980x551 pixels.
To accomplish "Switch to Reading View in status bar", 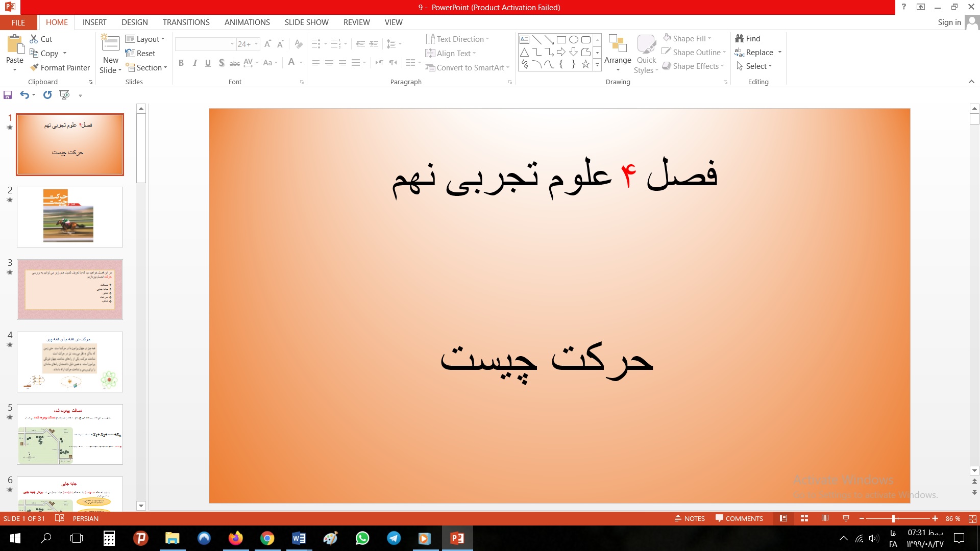I will (x=825, y=518).
